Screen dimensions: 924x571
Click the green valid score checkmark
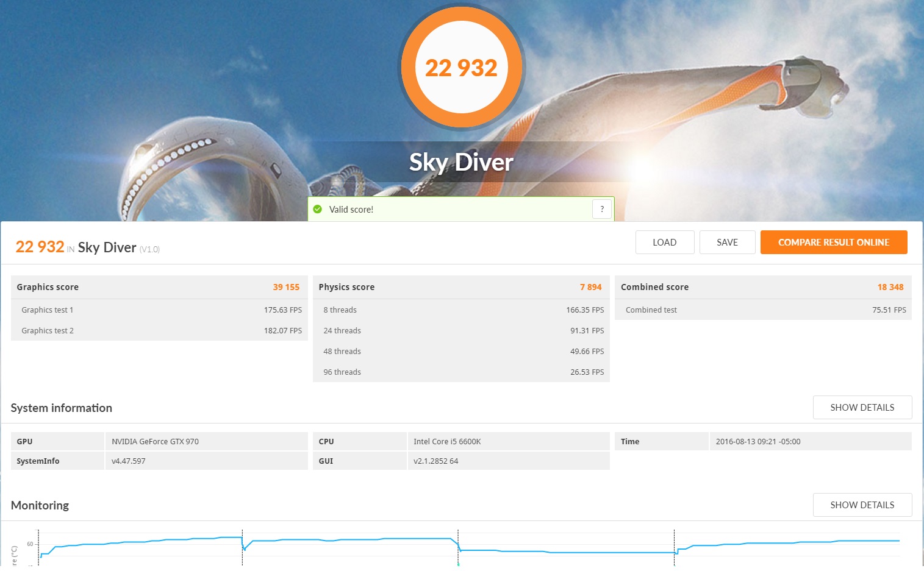coord(317,209)
